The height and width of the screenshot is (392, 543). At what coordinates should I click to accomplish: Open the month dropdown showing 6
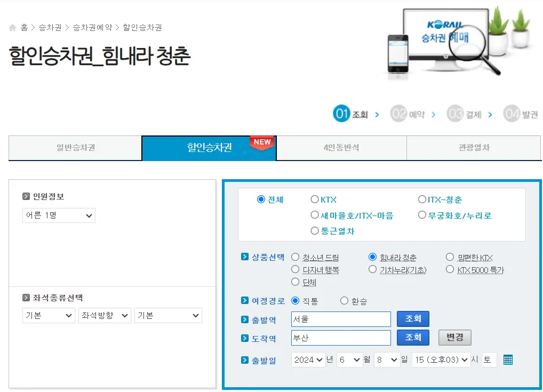[349, 360]
